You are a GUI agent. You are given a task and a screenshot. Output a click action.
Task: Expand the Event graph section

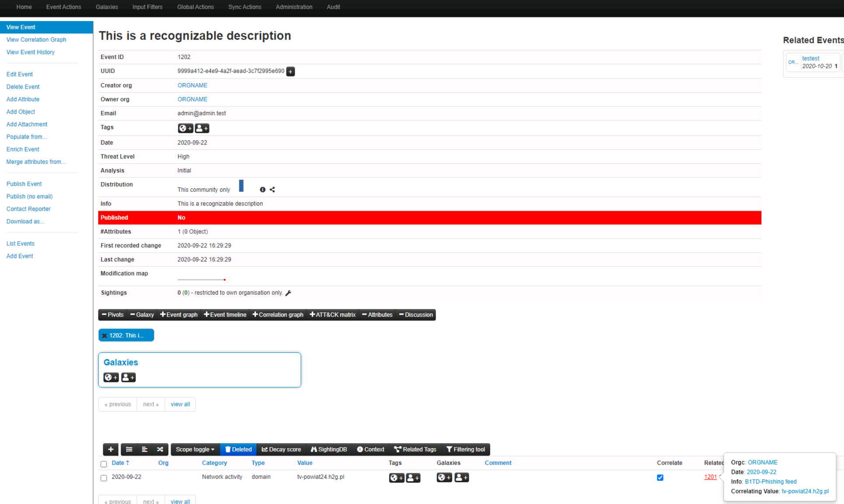pyautogui.click(x=179, y=315)
